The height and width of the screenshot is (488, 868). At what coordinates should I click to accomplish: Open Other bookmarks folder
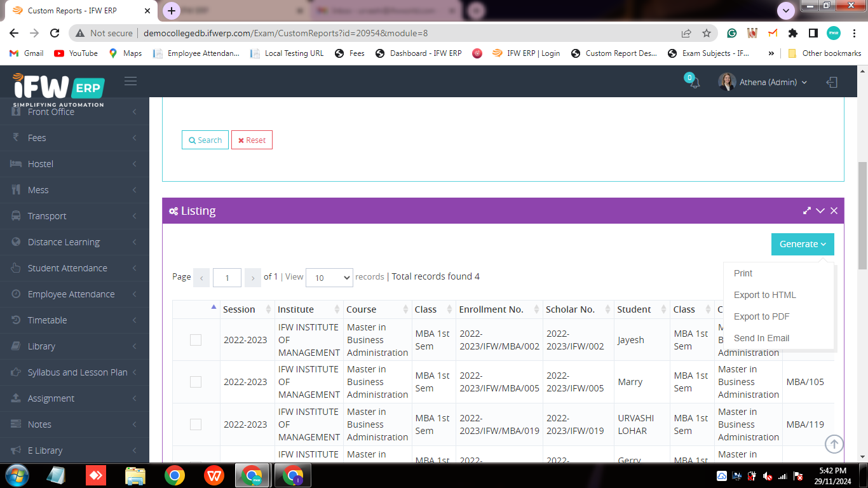pos(825,53)
